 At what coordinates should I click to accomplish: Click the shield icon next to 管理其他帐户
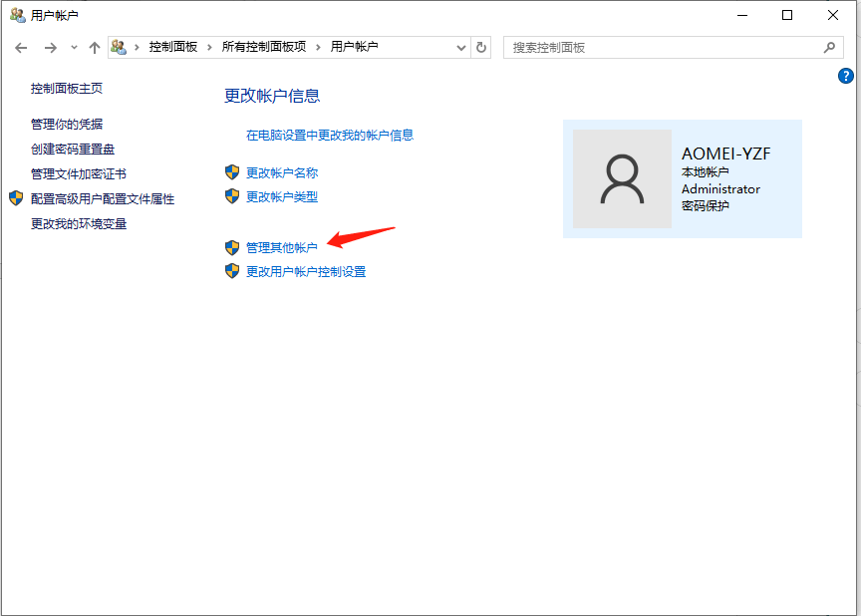point(231,246)
